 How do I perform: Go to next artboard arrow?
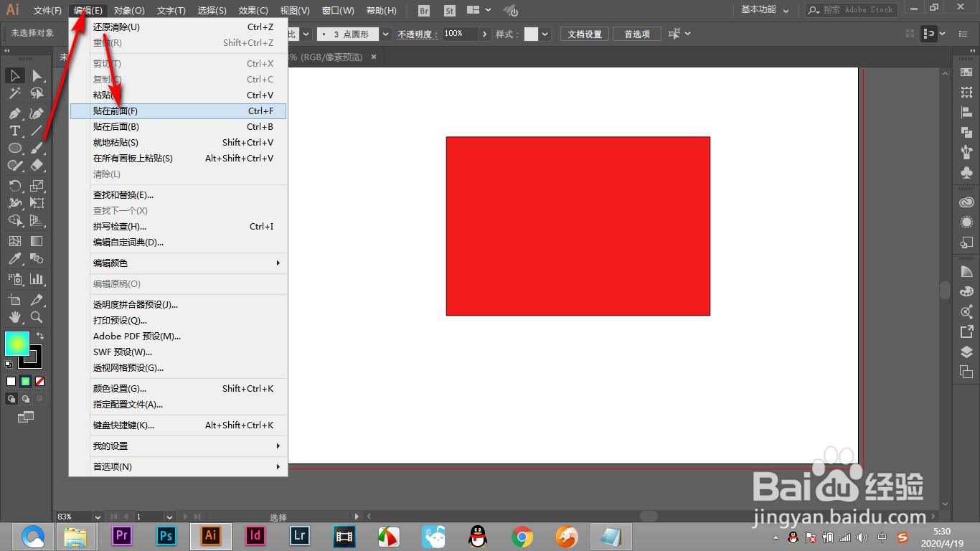coord(186,517)
